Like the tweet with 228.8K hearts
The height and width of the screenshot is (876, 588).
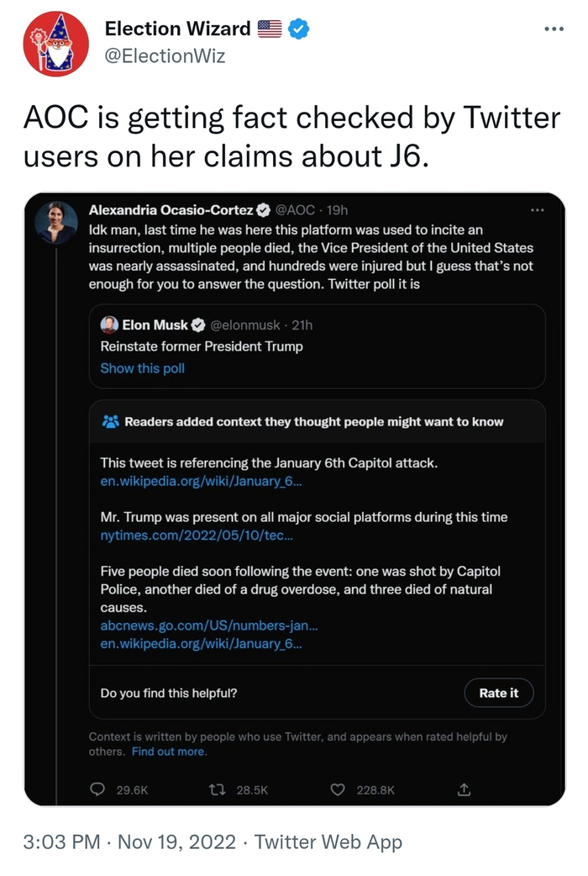tap(338, 789)
